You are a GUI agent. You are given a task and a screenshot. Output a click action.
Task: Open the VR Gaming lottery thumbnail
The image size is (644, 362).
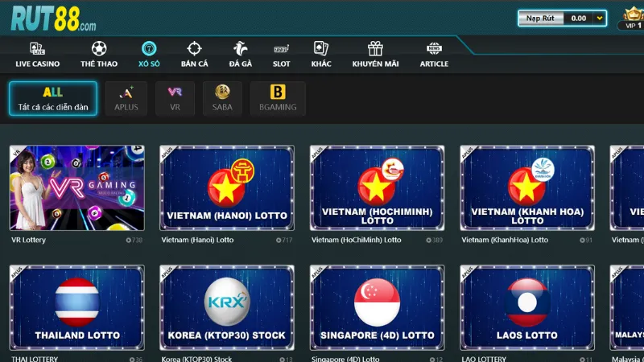coord(76,187)
